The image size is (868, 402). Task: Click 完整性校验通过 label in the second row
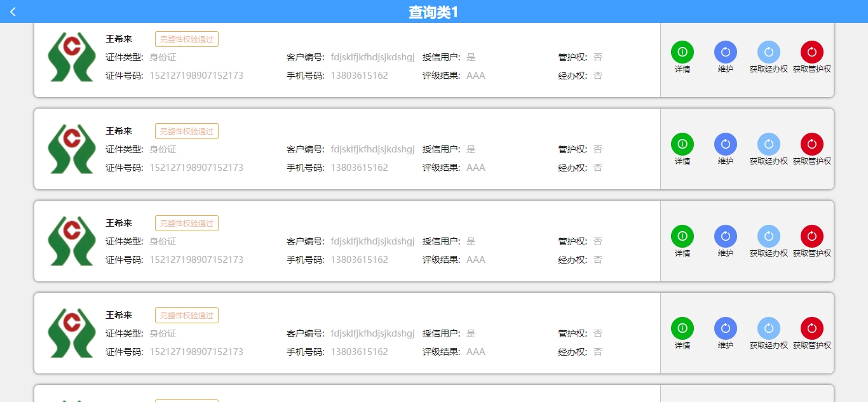(186, 131)
